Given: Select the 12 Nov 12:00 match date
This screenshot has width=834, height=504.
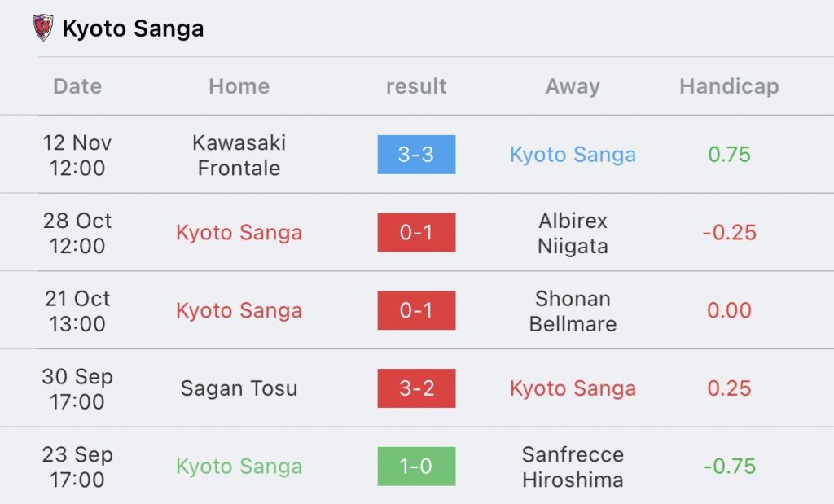Looking at the screenshot, I should (77, 156).
